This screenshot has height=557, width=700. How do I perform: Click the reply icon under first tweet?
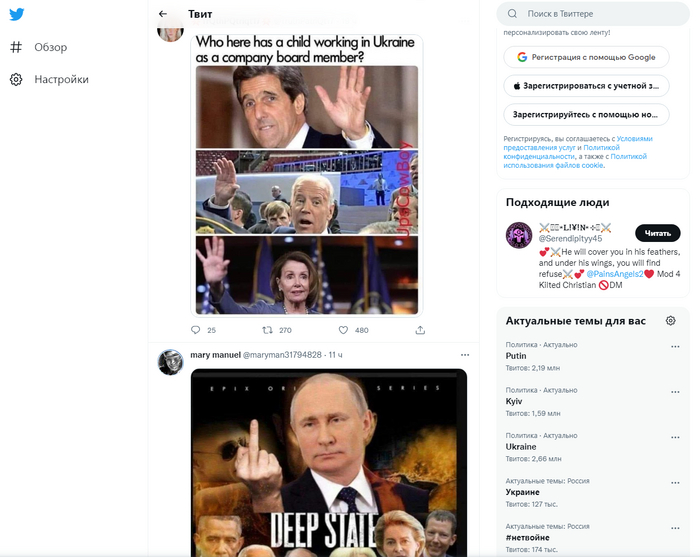[196, 330]
